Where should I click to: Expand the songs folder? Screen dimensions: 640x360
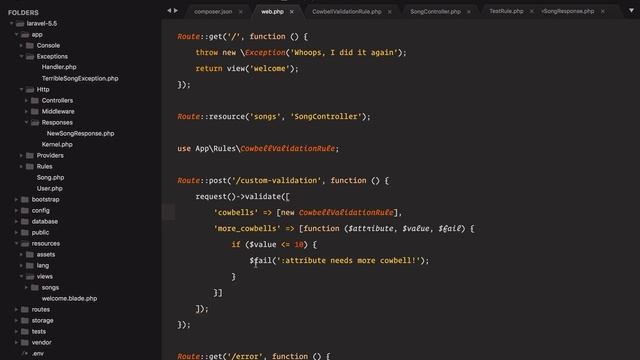point(26,288)
